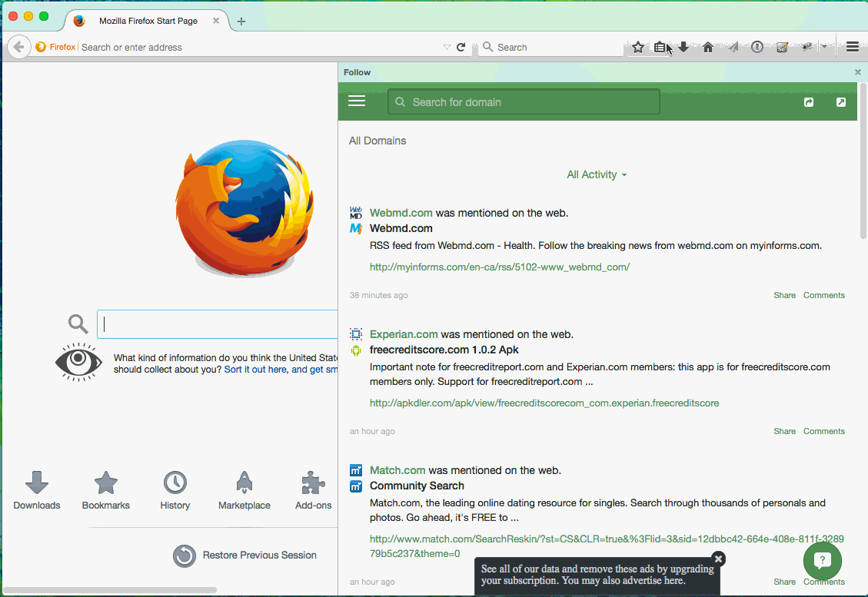Reload the current page
Viewport: 868px width, 597px height.
point(461,47)
